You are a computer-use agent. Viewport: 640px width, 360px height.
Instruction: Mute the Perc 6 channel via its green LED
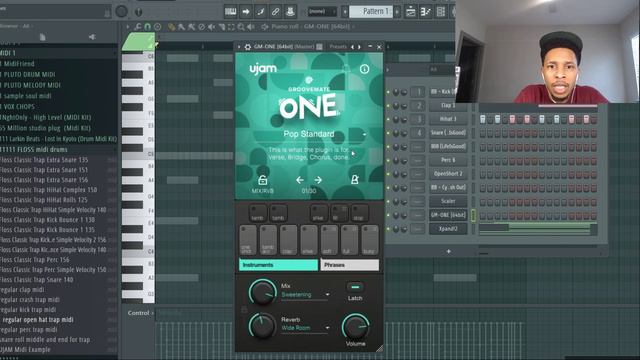click(x=388, y=160)
